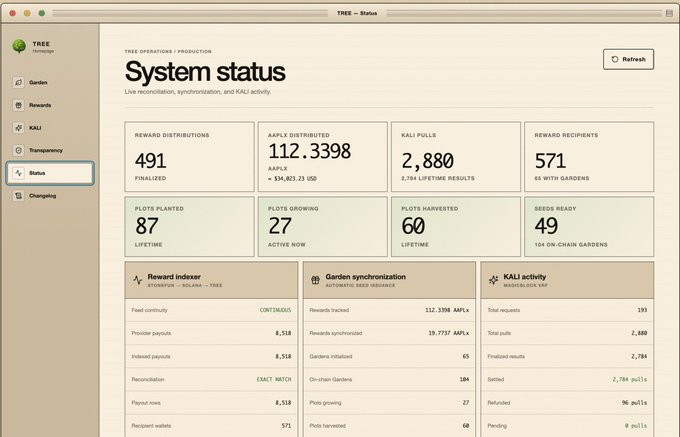Click the Refunded 96 pulls row
This screenshot has height=437, width=680.
pyautogui.click(x=567, y=403)
